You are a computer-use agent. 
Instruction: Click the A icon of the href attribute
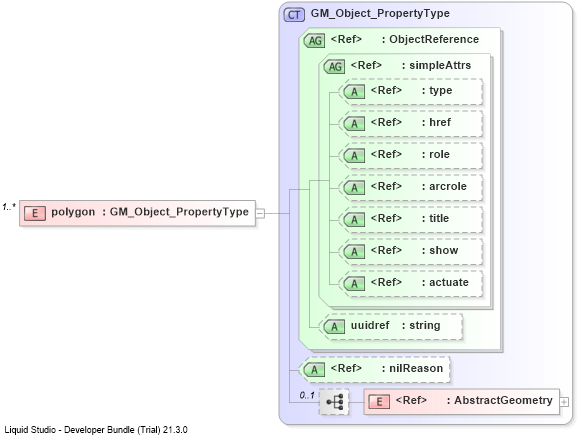354,123
